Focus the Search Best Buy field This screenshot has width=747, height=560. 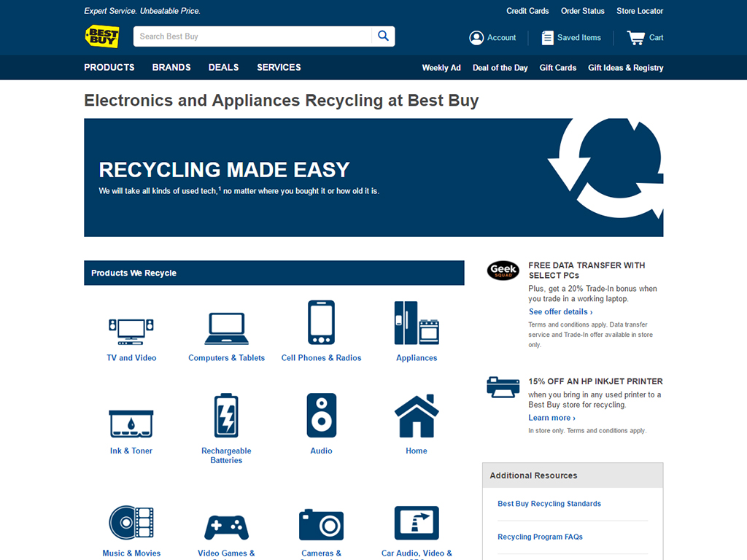tap(252, 36)
